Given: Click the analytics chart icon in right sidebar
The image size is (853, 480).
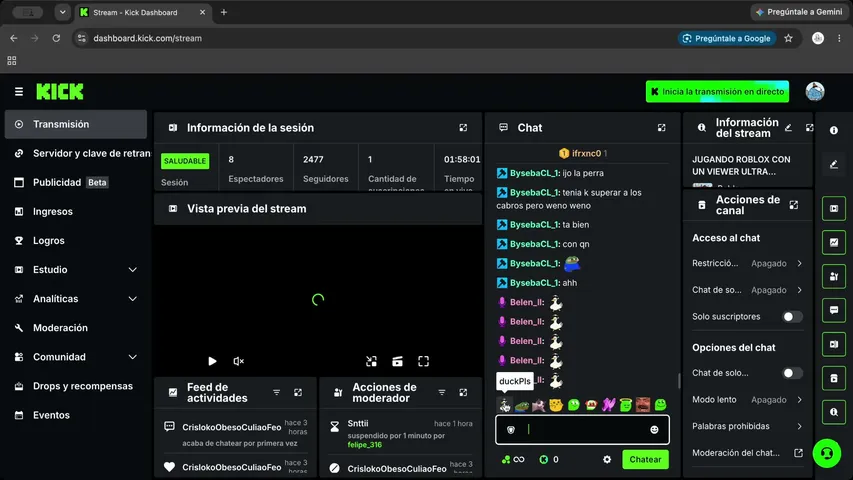Looking at the screenshot, I should (x=833, y=242).
